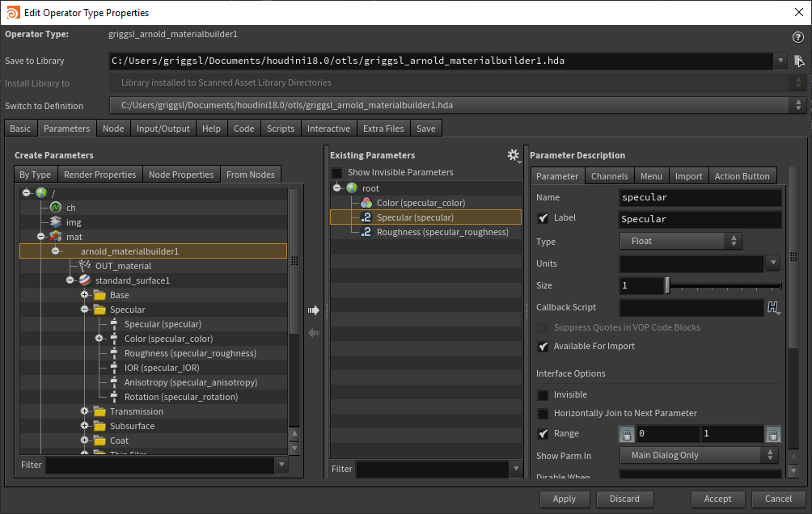The image size is (812, 514).
Task: Click the Transmission folder icon
Action: [99, 411]
